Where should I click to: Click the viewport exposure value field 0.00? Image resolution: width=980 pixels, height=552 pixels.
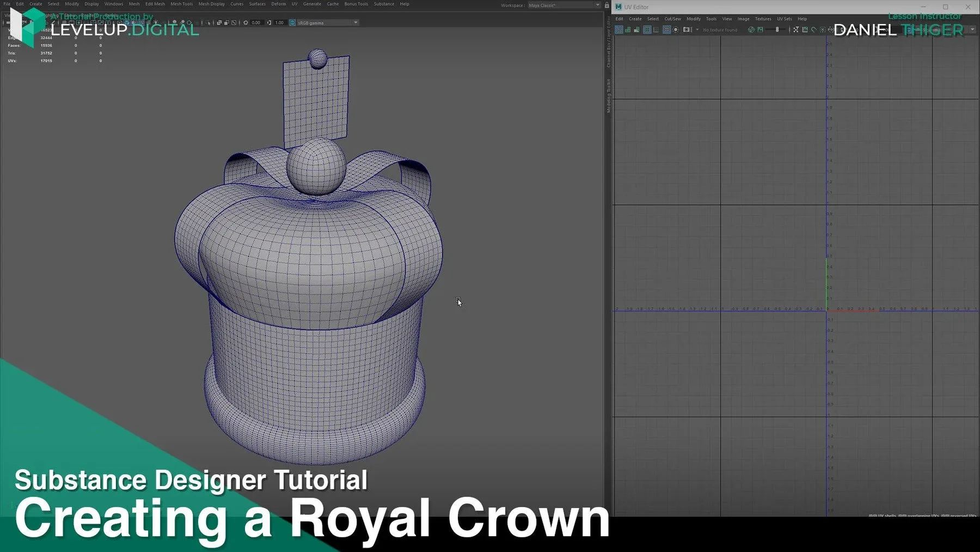[256, 23]
